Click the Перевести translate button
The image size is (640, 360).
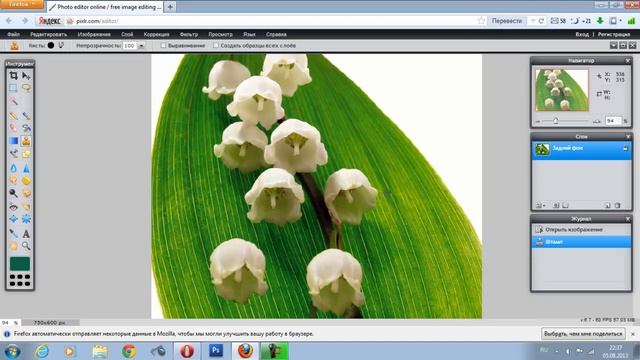(x=507, y=21)
